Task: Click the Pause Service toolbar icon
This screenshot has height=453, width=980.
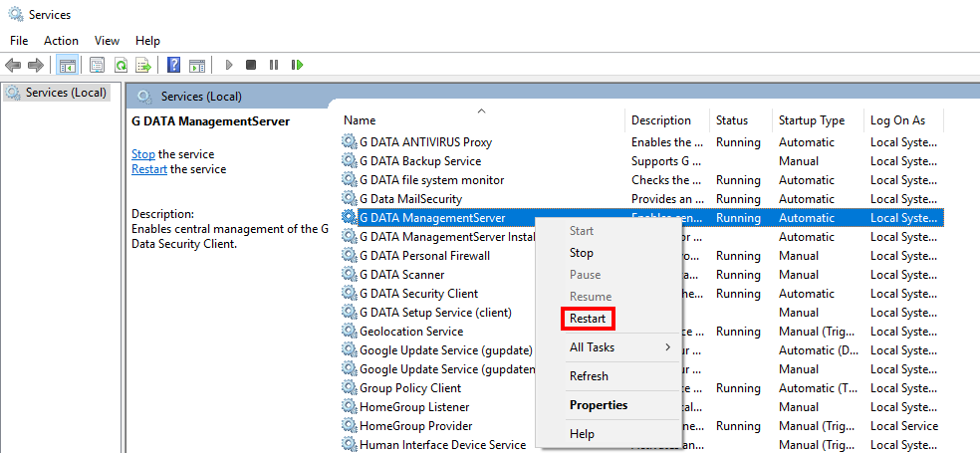Action: click(273, 65)
